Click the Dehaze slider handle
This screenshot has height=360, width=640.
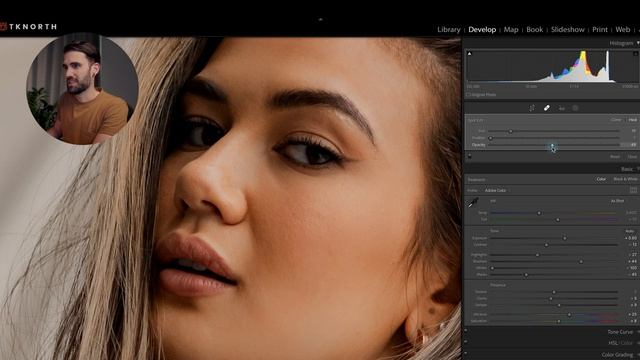559,305
